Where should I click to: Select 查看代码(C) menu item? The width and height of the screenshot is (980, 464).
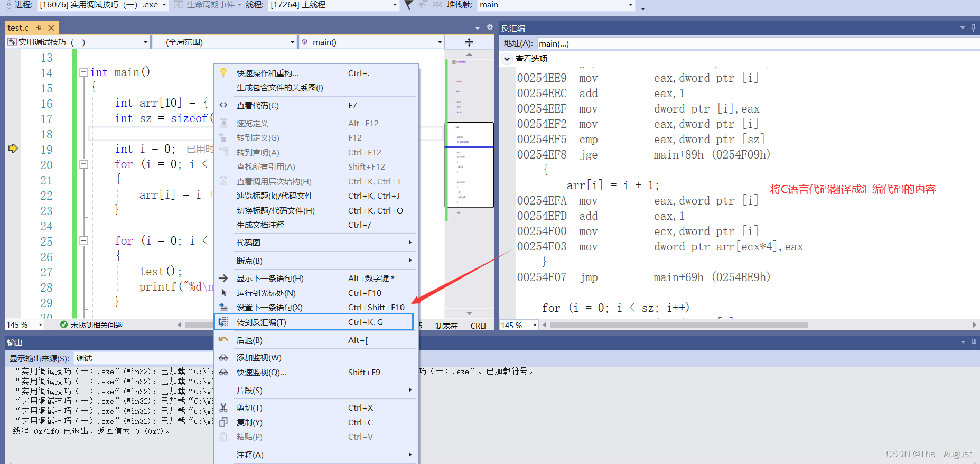[x=316, y=105]
